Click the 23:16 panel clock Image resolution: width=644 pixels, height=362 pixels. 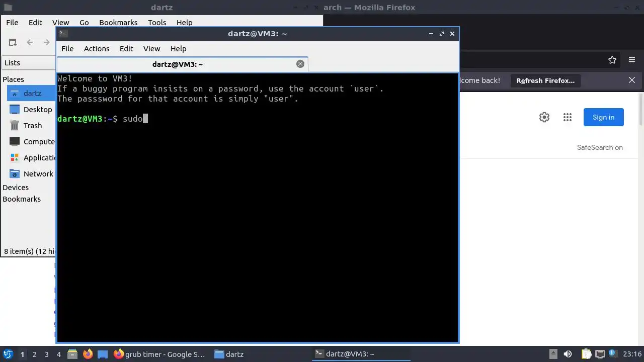(x=632, y=354)
